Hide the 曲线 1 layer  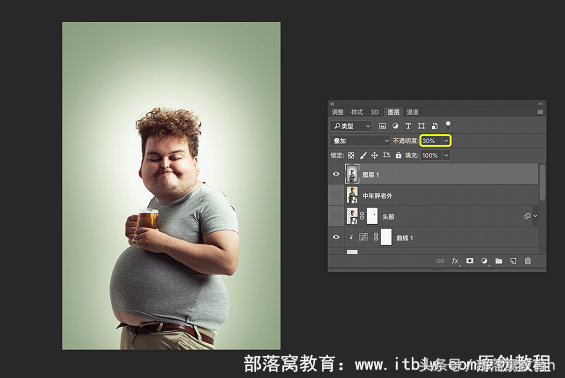(336, 237)
